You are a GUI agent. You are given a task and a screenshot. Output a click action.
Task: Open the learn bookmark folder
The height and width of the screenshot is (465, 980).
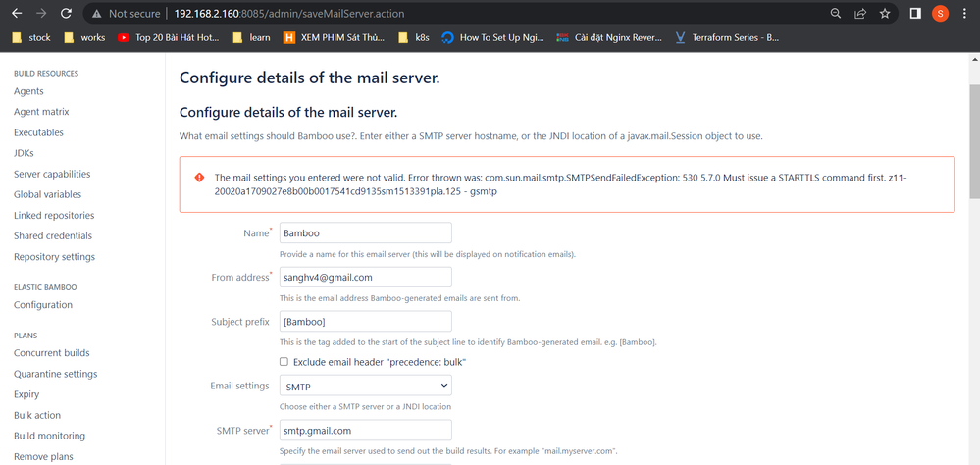(x=252, y=37)
